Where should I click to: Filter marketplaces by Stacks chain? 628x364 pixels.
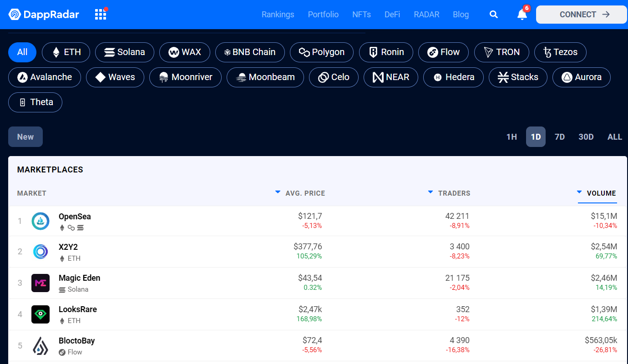click(518, 77)
